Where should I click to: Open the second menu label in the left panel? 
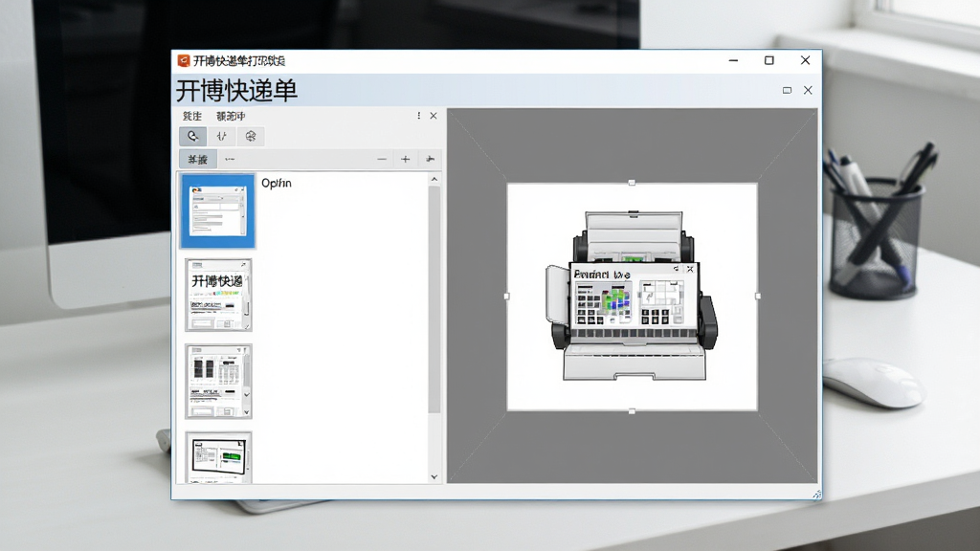point(231,116)
